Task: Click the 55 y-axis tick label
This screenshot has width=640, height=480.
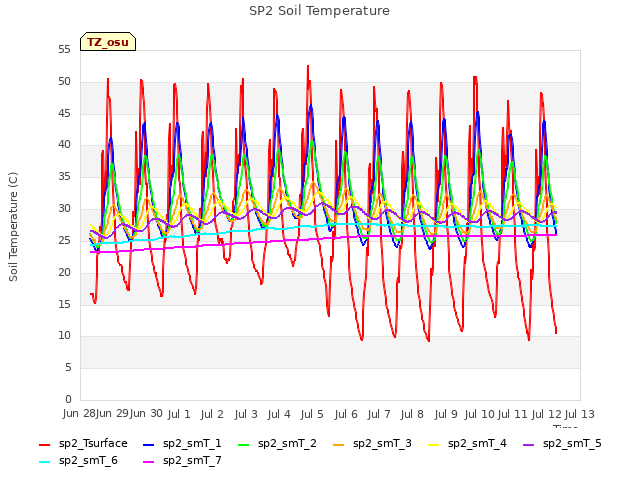Action: coord(64,50)
